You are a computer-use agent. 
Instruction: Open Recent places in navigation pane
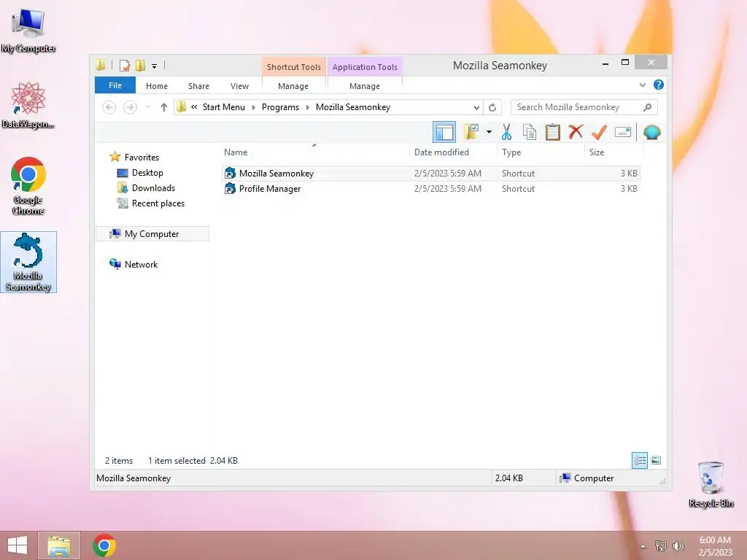point(158,203)
